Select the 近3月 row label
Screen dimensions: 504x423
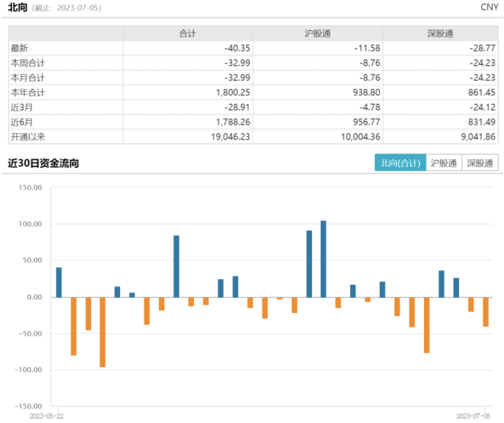(21, 107)
